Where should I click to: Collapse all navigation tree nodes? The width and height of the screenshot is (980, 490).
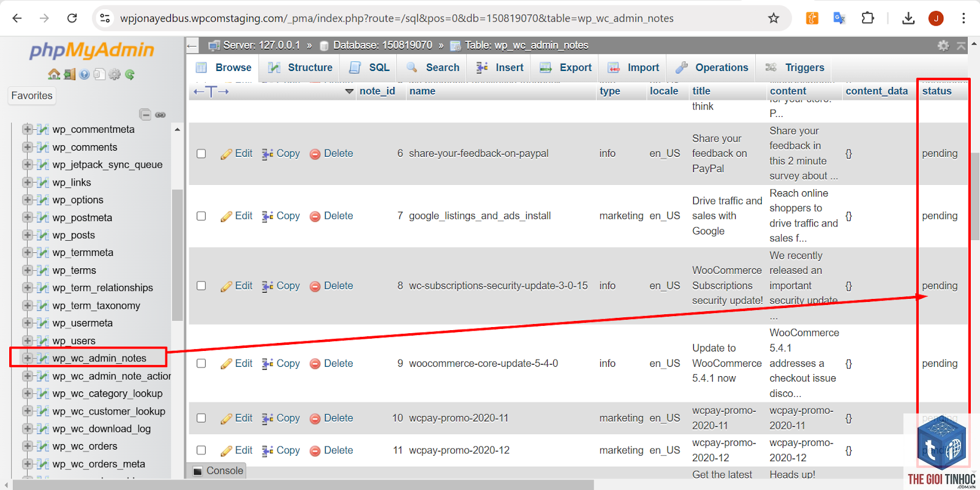click(x=145, y=115)
